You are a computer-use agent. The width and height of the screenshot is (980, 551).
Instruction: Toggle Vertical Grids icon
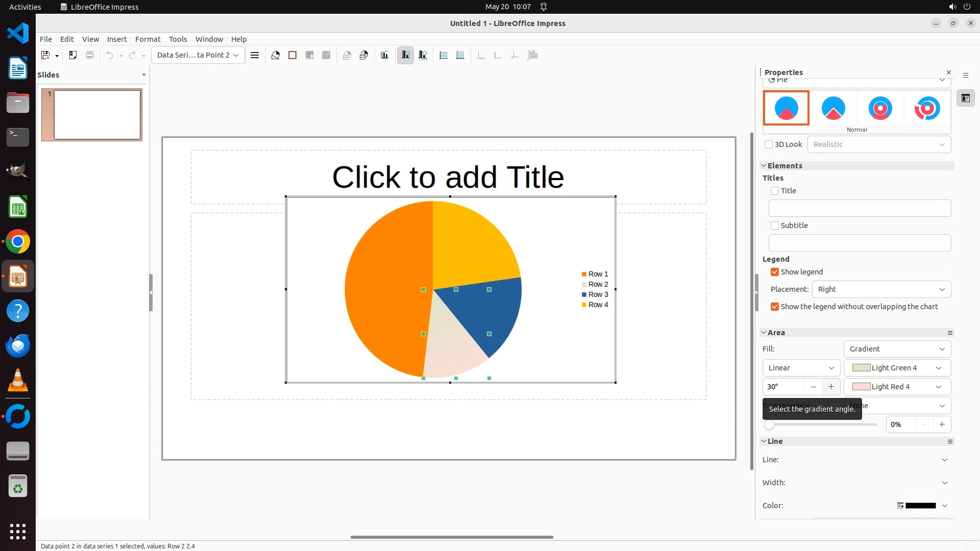click(x=460, y=55)
